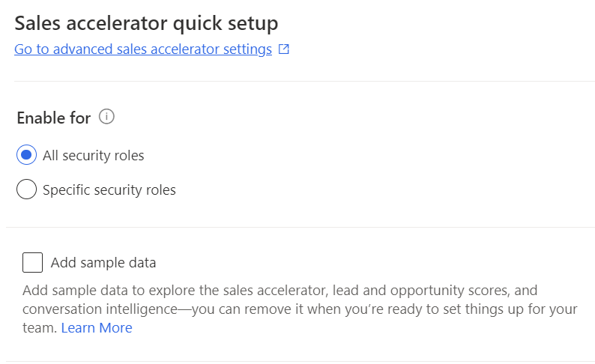Open the advanced sales accelerator settings link
This screenshot has height=364, width=595.
(x=142, y=49)
